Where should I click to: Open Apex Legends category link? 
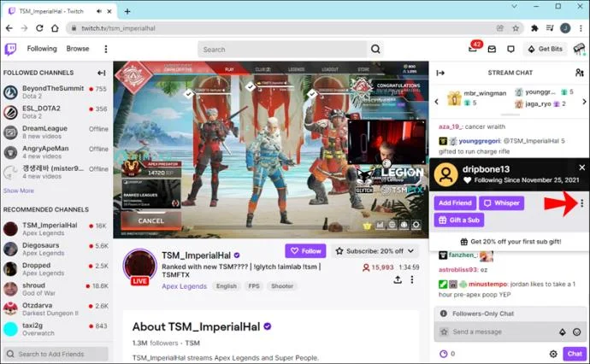pos(185,286)
